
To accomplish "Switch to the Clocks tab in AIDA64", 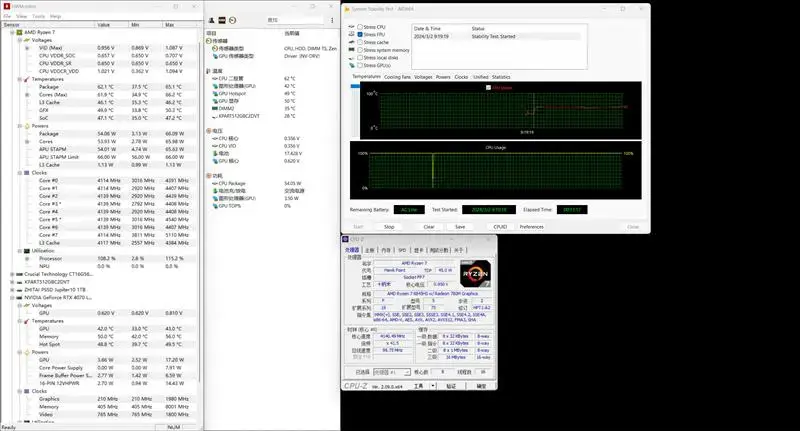I will click(x=461, y=77).
